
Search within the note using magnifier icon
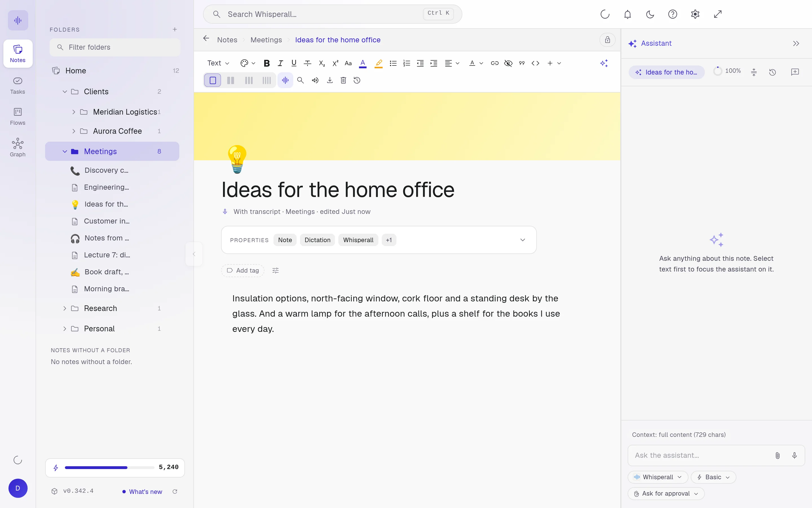[x=300, y=80]
